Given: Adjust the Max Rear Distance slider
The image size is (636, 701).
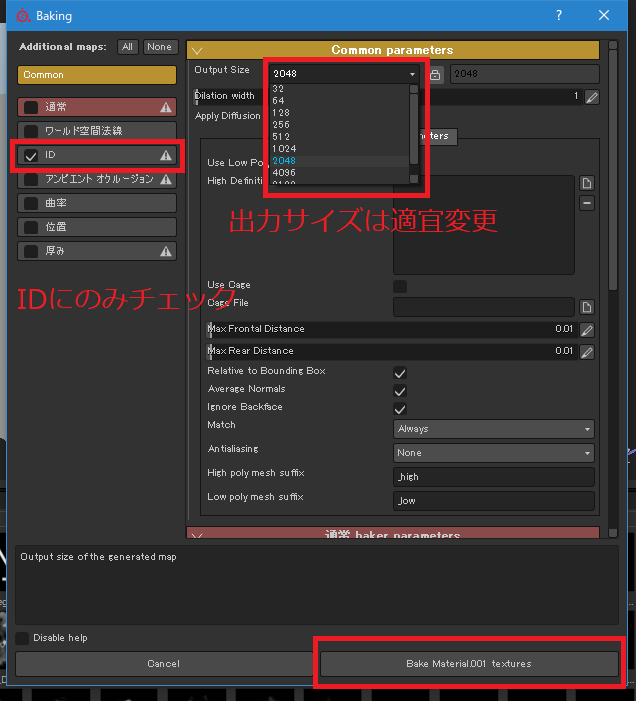Looking at the screenshot, I should click(392, 351).
